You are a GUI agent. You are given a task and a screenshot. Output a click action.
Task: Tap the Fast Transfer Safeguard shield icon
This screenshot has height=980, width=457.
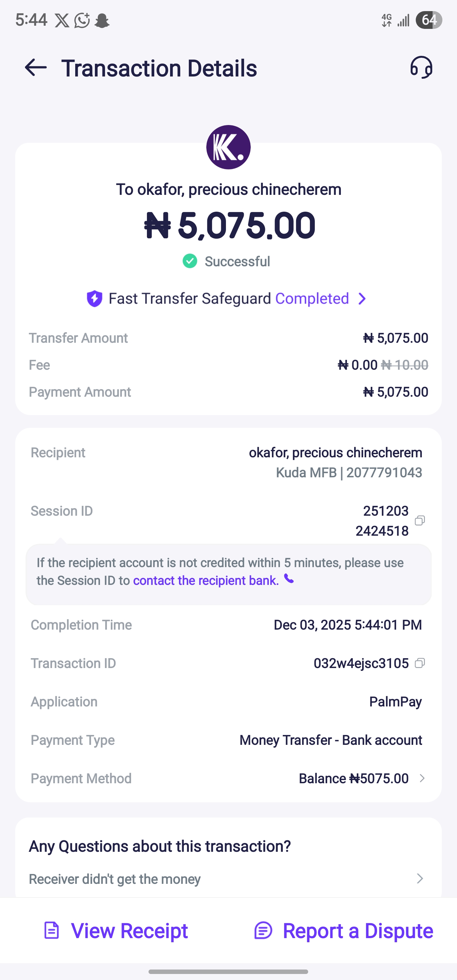94,299
